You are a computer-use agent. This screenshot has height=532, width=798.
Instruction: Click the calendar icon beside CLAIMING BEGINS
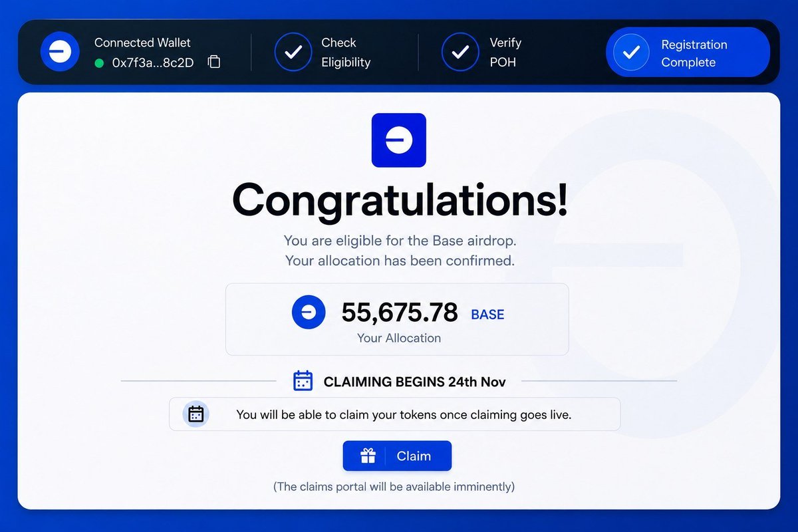pos(303,381)
